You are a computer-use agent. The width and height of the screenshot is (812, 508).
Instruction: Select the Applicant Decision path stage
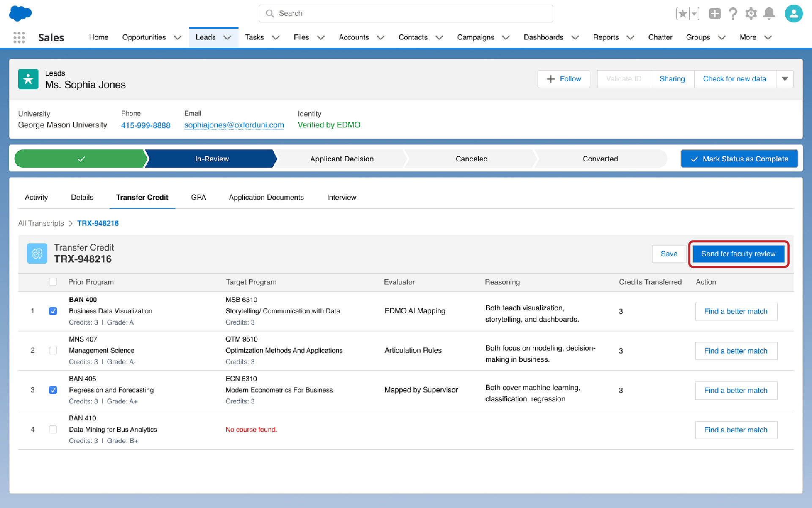[x=342, y=159]
